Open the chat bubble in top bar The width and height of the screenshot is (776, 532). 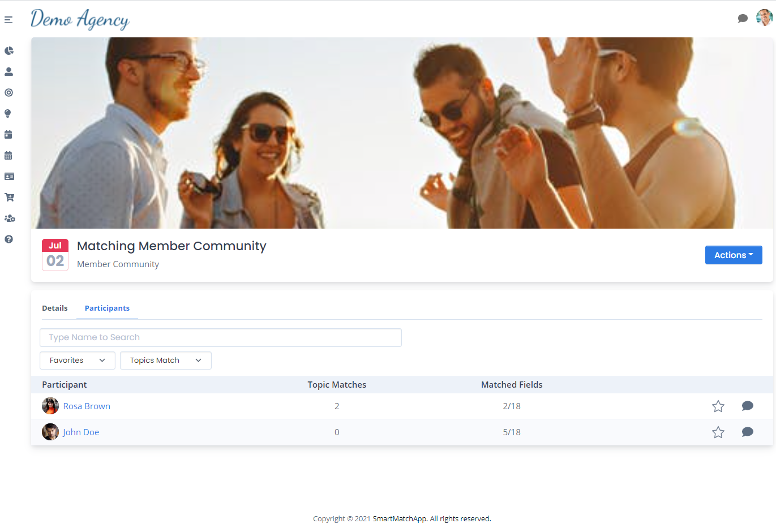coord(743,18)
